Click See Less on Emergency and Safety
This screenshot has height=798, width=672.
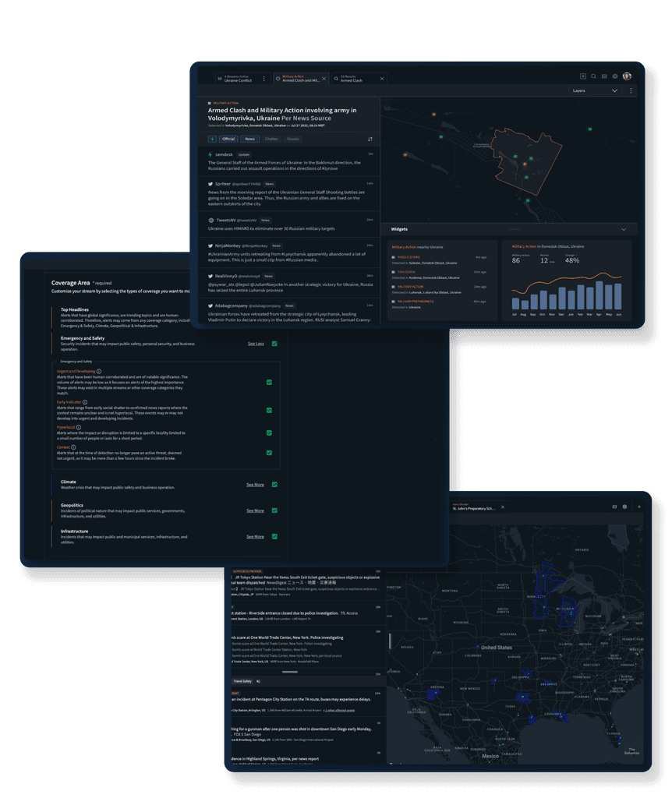pyautogui.click(x=256, y=344)
